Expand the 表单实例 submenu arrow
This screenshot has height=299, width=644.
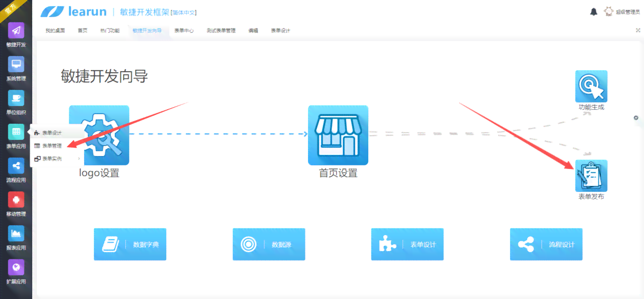[x=79, y=159]
